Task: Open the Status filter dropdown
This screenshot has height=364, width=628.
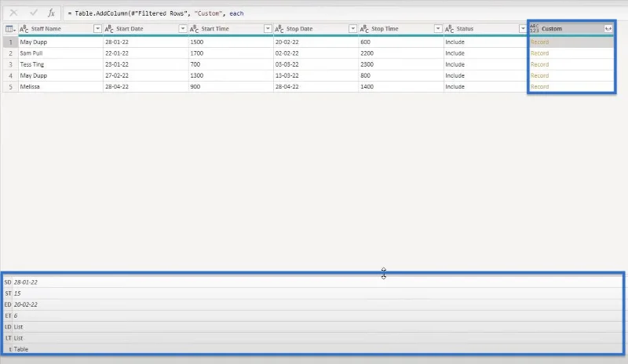Action: click(523, 28)
